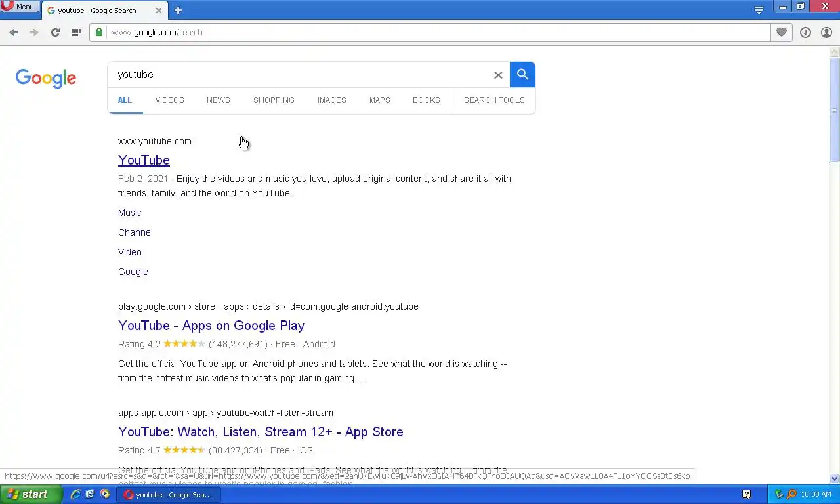Image resolution: width=840 pixels, height=504 pixels.
Task: Open the tab menu dropdown icon
Action: [x=759, y=10]
